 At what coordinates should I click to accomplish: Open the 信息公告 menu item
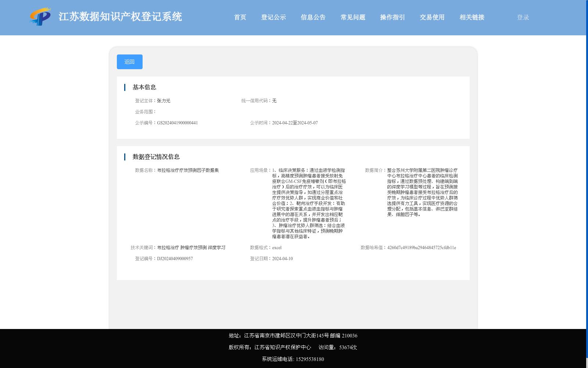pyautogui.click(x=313, y=17)
